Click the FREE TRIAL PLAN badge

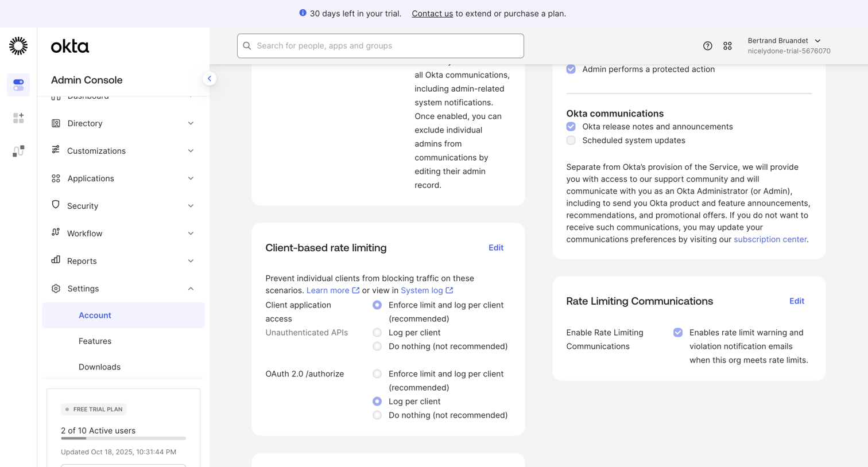94,409
